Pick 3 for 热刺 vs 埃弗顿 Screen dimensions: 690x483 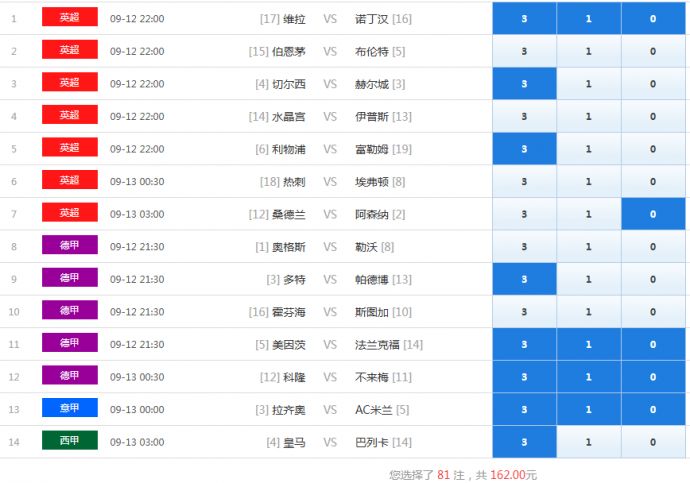[x=524, y=181]
